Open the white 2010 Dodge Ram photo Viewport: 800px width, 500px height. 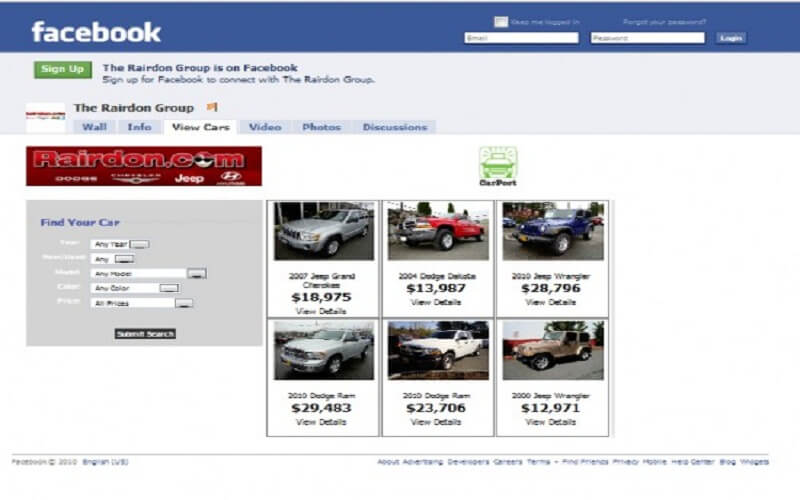438,351
